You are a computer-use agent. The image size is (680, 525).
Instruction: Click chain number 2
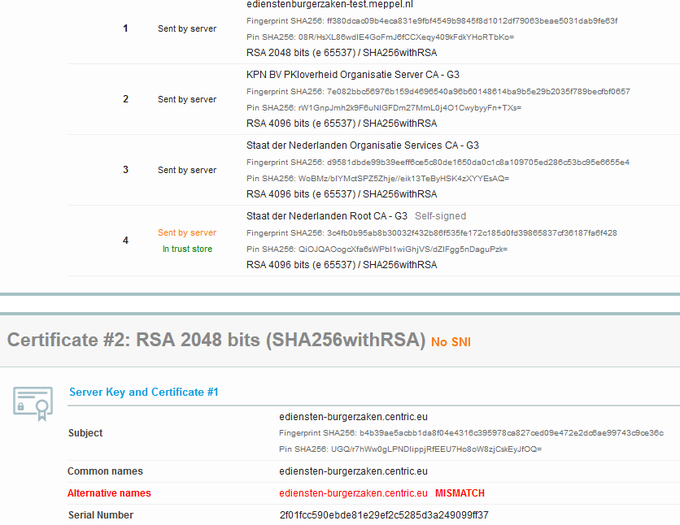125,99
